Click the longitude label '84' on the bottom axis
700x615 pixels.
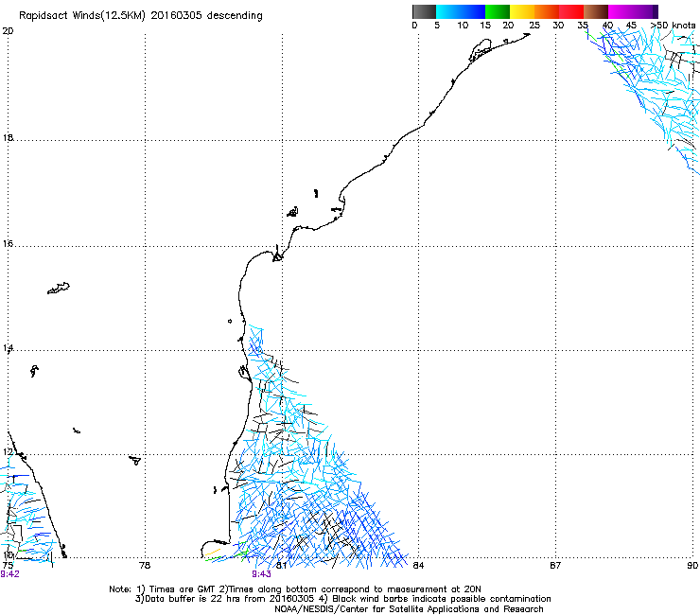[418, 566]
